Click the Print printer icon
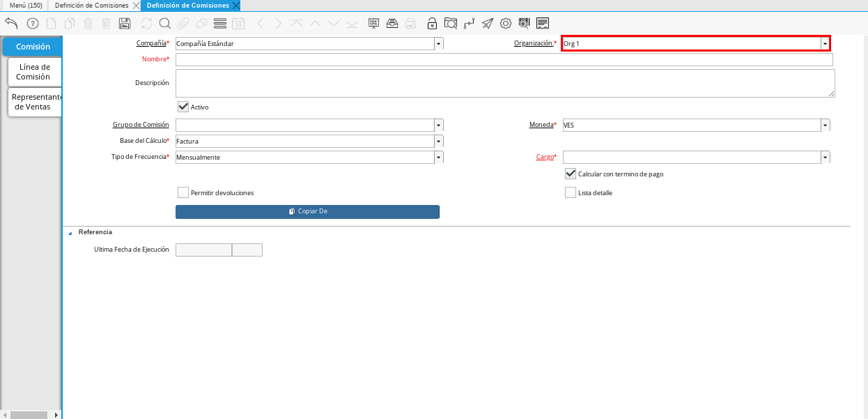The width and height of the screenshot is (868, 419). (411, 23)
